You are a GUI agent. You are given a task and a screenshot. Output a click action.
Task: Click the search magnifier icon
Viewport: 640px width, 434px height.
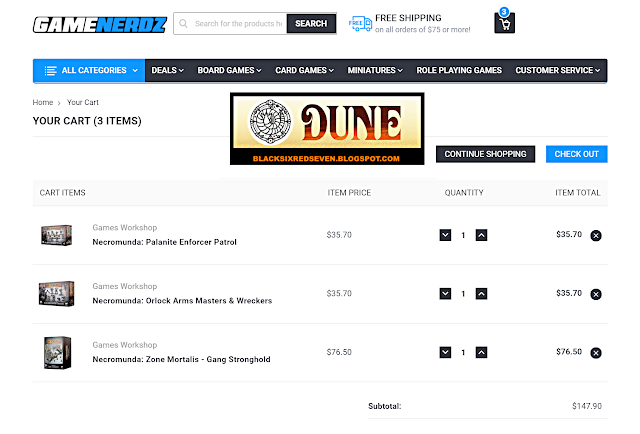coord(183,24)
